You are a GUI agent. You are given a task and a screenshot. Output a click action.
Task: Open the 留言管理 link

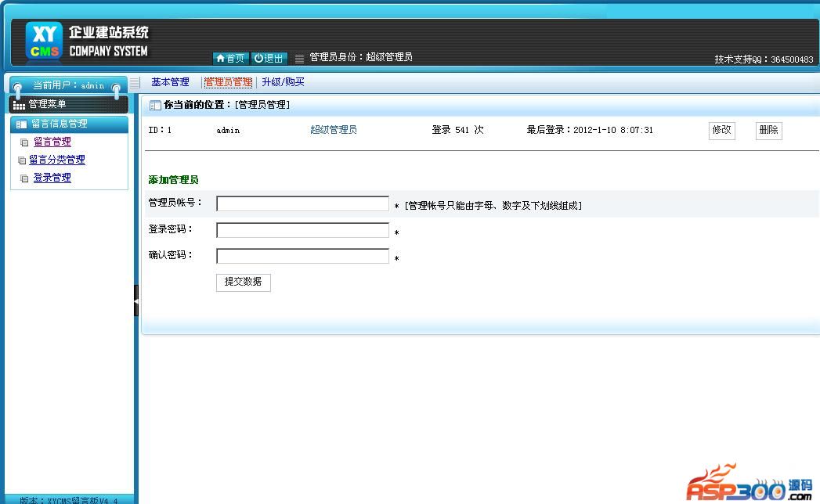52,142
